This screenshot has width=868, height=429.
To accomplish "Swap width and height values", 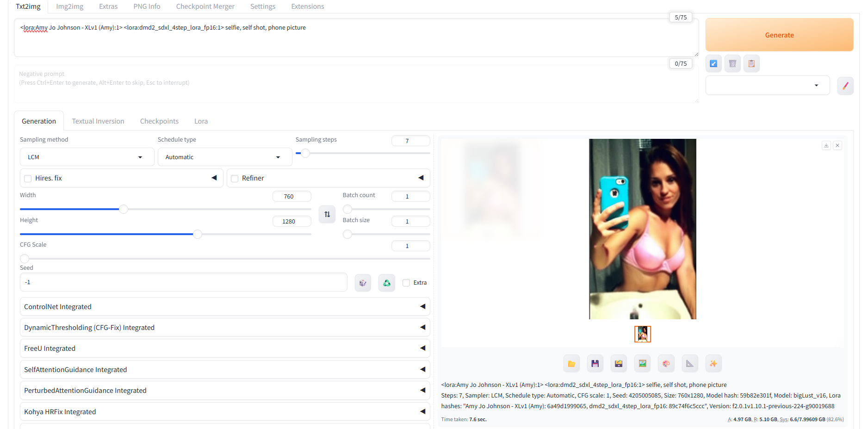I will [327, 214].
